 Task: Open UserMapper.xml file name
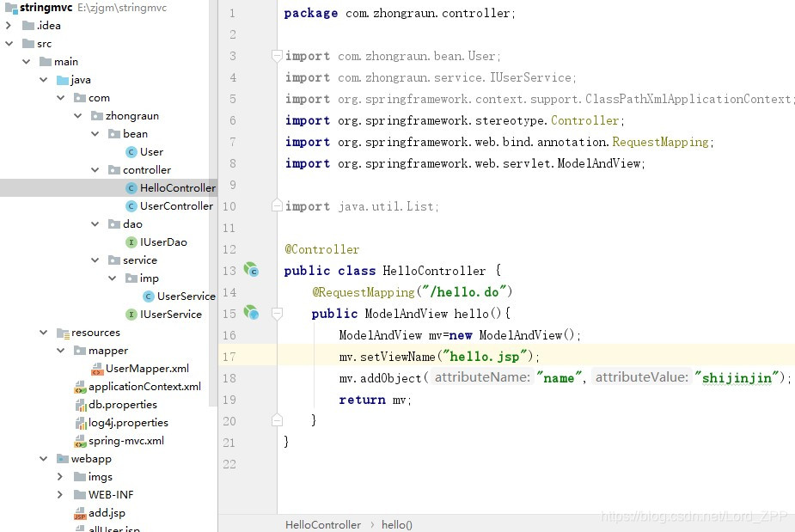[148, 369]
